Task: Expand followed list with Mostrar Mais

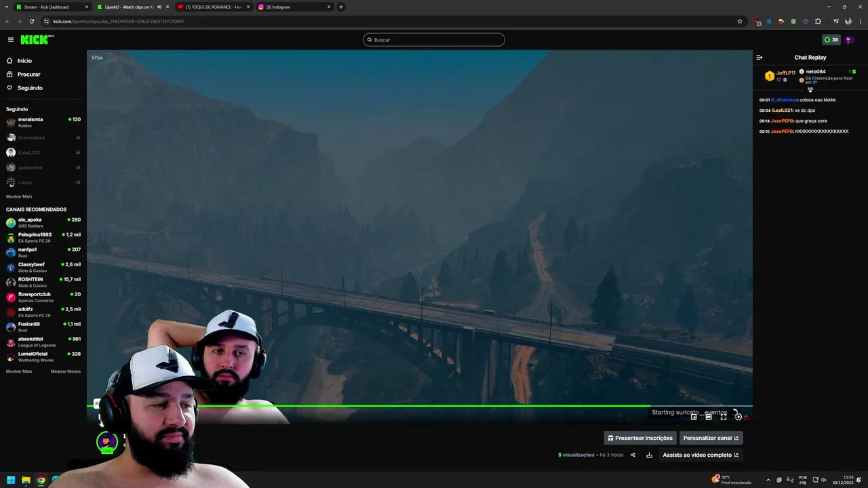Action: (19, 197)
